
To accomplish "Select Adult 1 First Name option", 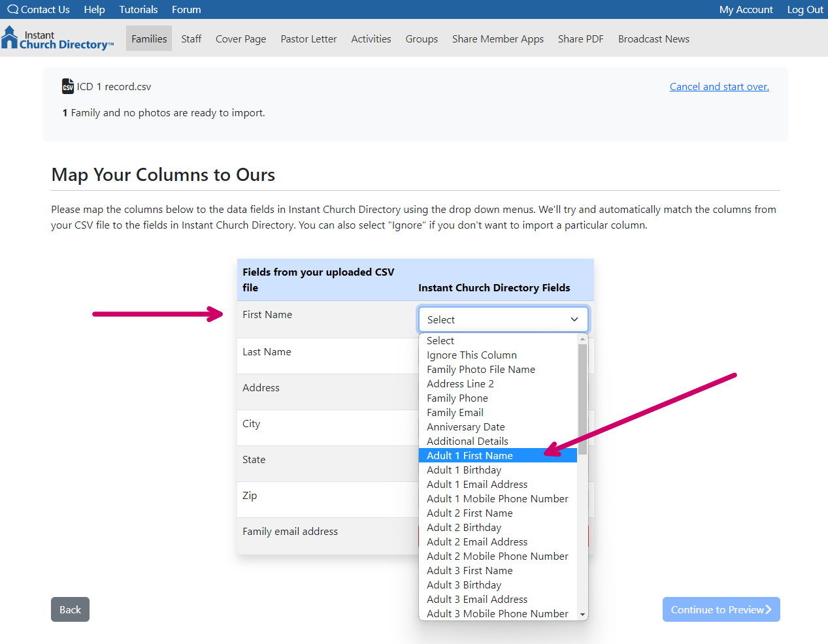I will [x=498, y=455].
